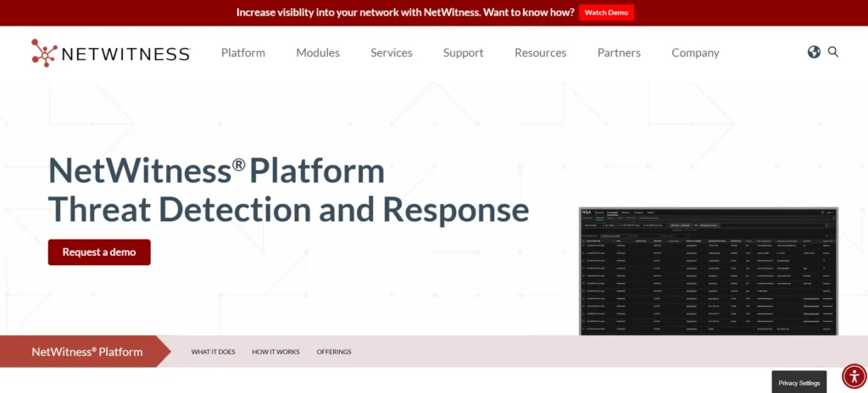Open the accessibility options icon
Screen dimensions: 868x393
click(x=854, y=376)
